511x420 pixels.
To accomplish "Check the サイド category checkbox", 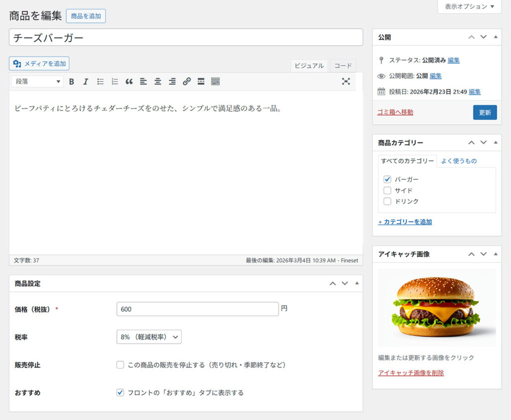I will pyautogui.click(x=387, y=190).
